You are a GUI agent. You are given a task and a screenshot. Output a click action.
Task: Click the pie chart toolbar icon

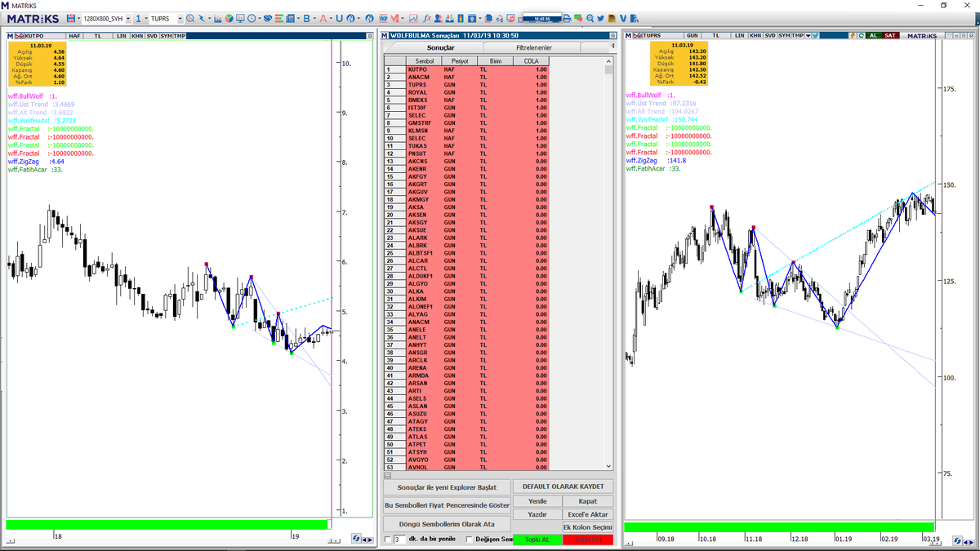pyautogui.click(x=229, y=19)
